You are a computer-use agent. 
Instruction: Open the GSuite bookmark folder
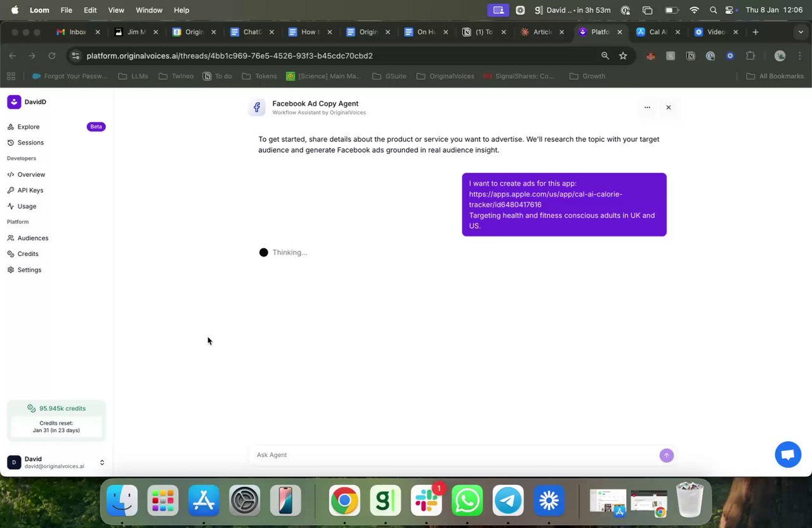pos(390,76)
